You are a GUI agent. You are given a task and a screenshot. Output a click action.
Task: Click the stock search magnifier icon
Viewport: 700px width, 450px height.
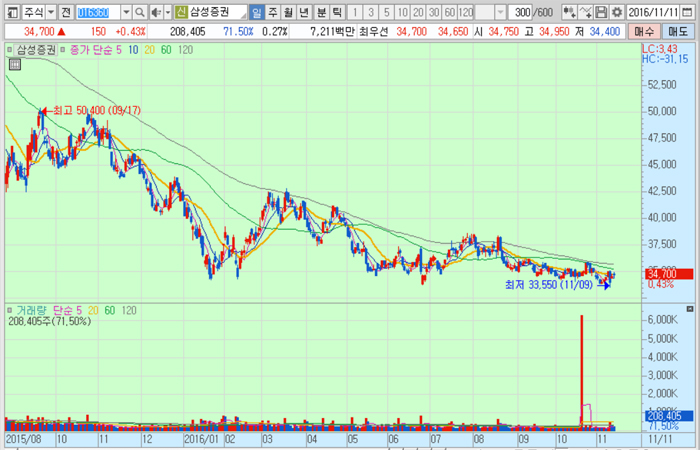(139, 12)
